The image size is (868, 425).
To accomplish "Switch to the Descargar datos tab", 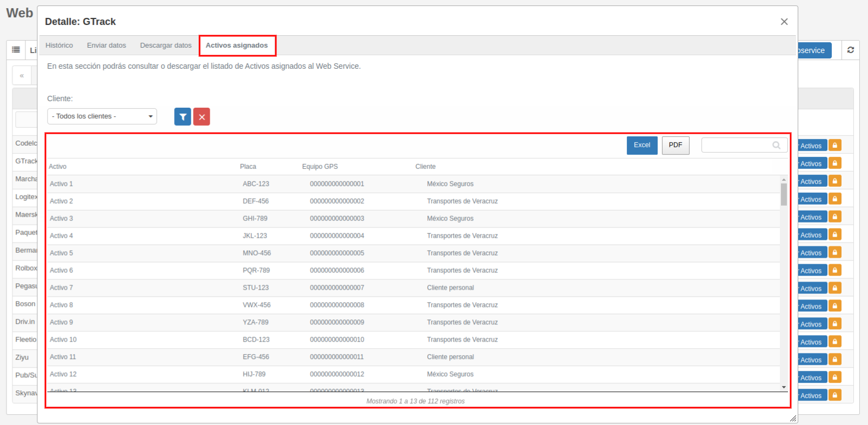I will pyautogui.click(x=166, y=45).
